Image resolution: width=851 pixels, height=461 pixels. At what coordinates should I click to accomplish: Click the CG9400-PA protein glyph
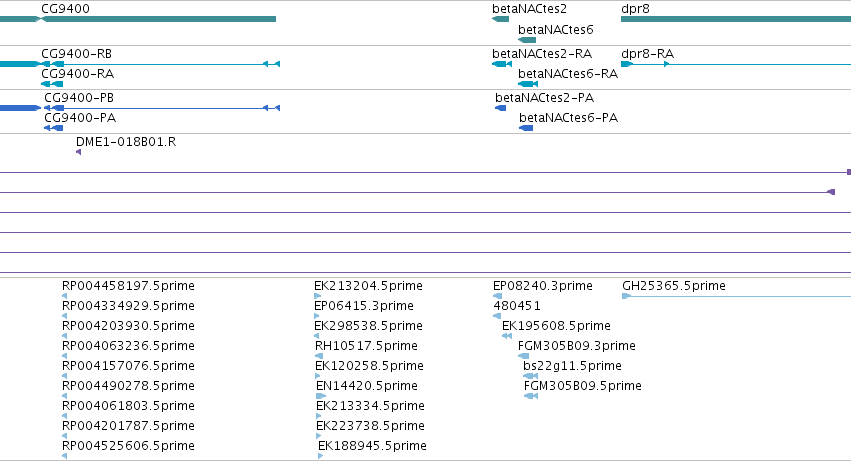point(53,128)
